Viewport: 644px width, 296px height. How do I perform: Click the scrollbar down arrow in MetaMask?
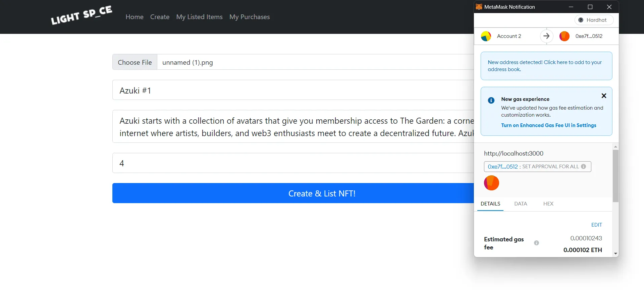615,254
